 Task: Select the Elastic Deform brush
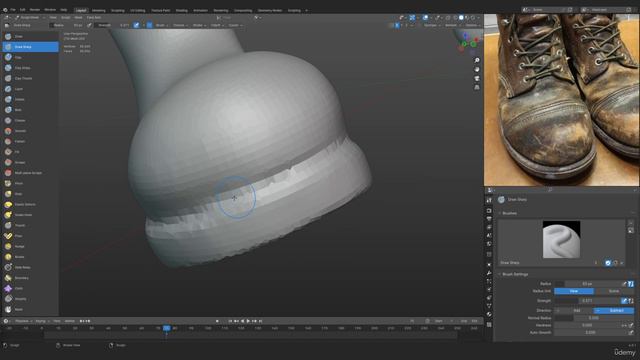click(30, 204)
